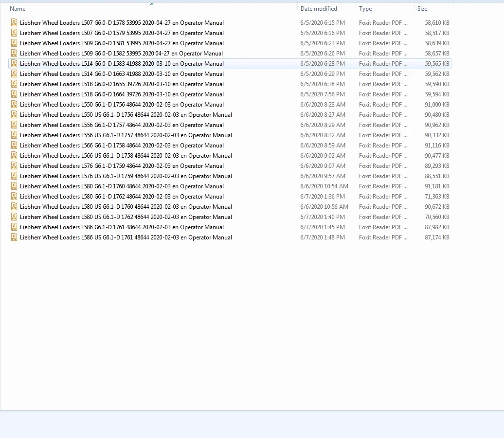The image size is (504, 438).
Task: Click PDF icon of L556 G6.1-D 1757 manual
Action: (14, 125)
